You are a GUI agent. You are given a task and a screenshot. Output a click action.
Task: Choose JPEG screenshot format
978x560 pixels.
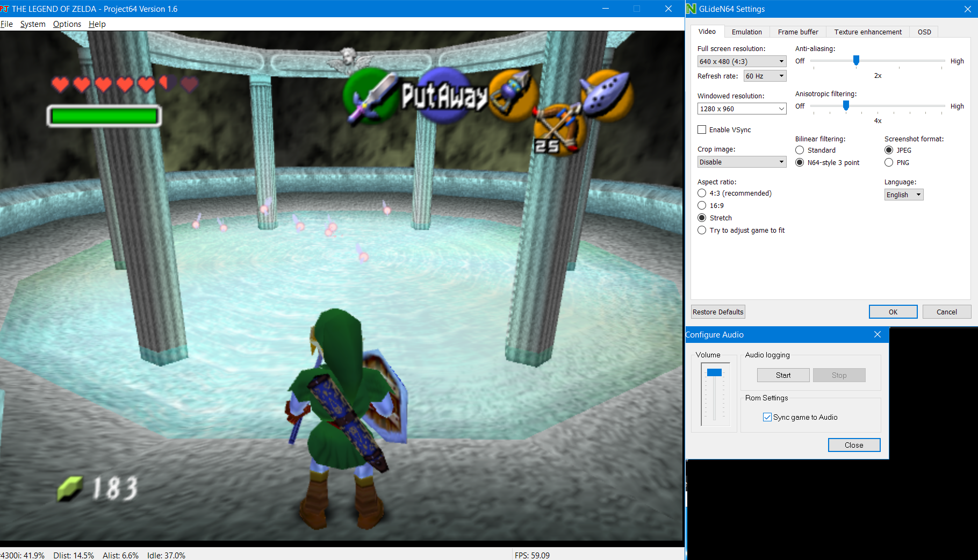[x=889, y=150]
